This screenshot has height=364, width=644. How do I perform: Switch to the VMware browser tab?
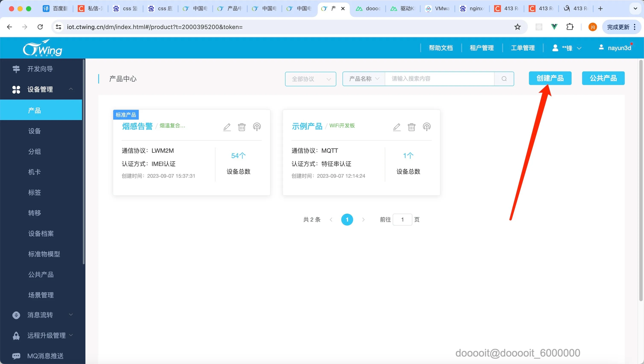tap(438, 8)
